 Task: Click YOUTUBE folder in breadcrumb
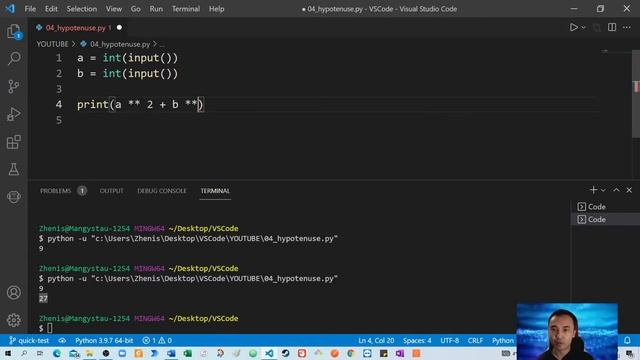(52, 44)
